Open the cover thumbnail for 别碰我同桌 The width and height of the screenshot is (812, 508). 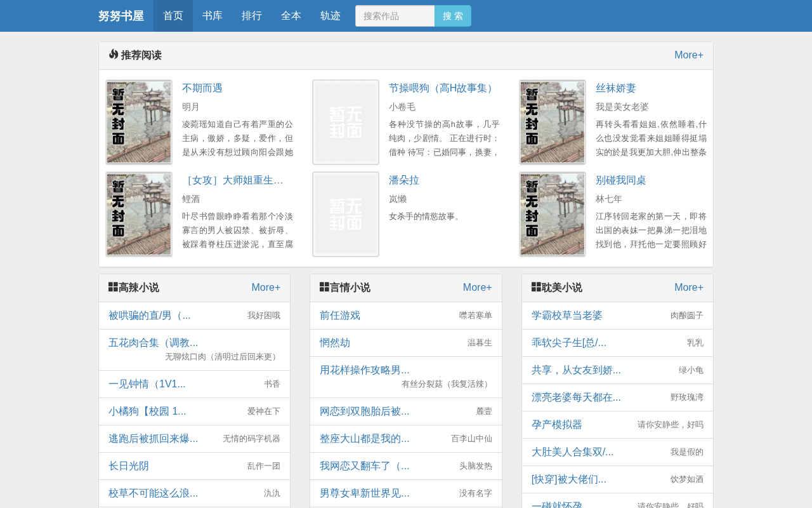(553, 214)
